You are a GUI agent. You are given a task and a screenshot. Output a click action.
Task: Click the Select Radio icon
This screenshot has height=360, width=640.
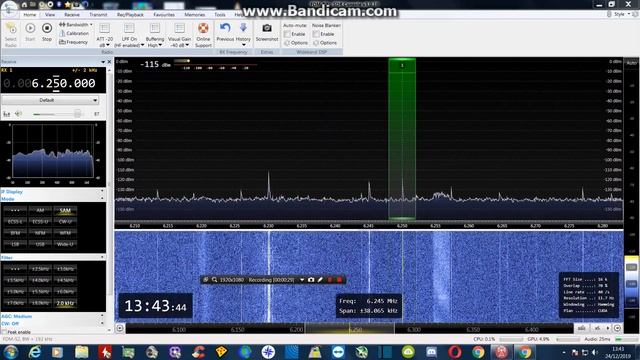coord(11,34)
